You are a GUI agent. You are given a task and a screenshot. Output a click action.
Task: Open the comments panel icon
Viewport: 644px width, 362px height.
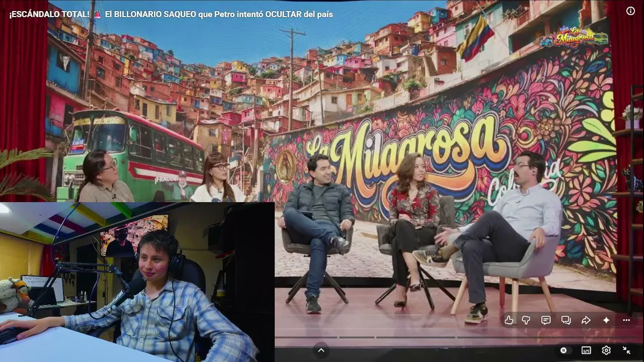pos(546,320)
